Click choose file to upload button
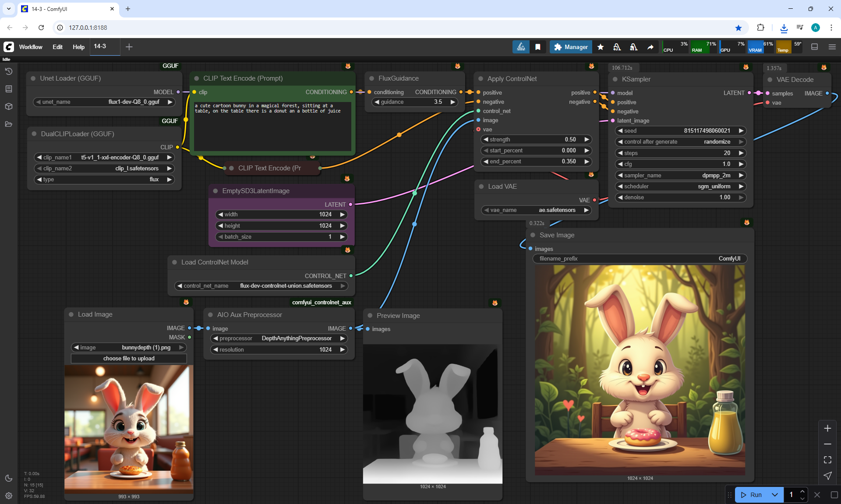This screenshot has height=504, width=841. 129,359
